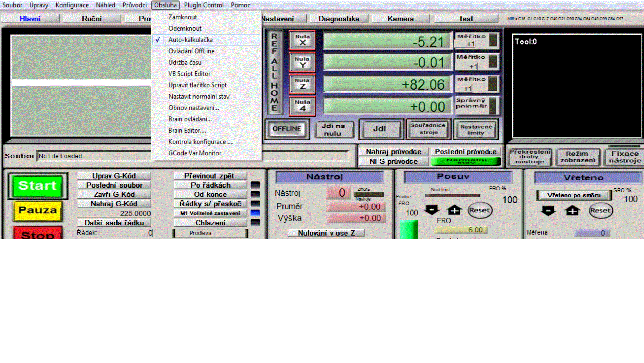Click the REF ALL HOME vertical button
The height and width of the screenshot is (363, 644).
tap(274, 72)
